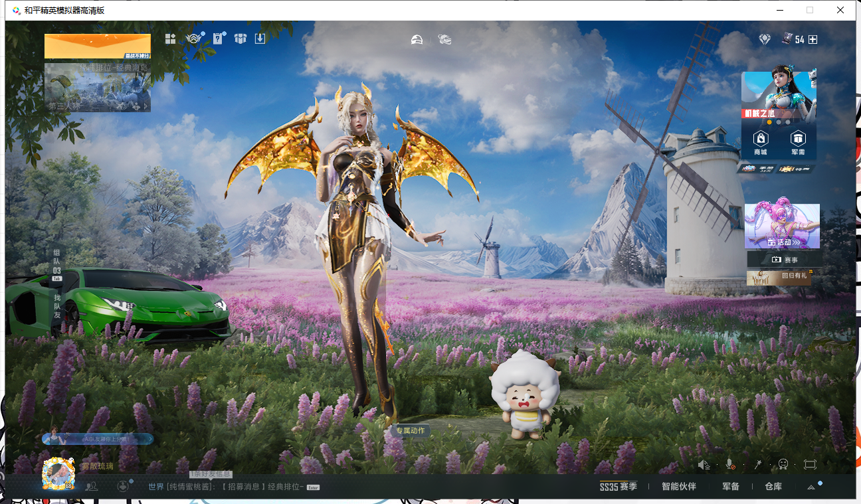Click the 专属动作 button

[x=410, y=430]
